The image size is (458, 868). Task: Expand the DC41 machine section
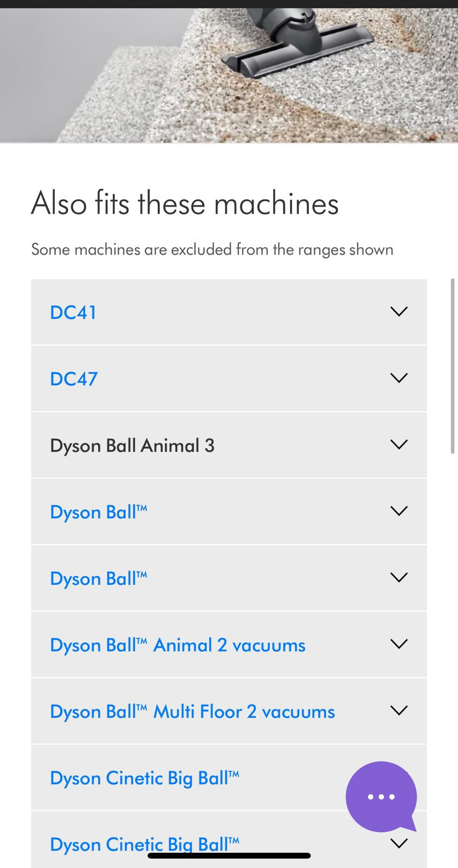(229, 312)
